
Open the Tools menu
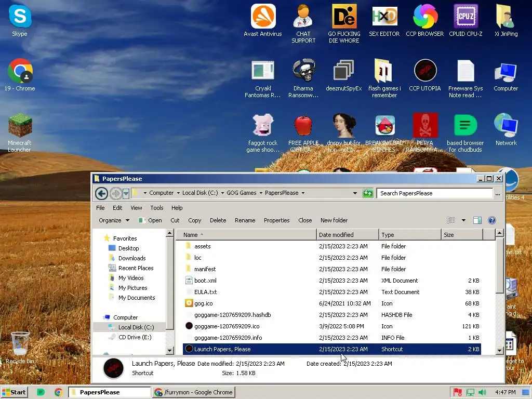[x=157, y=208]
